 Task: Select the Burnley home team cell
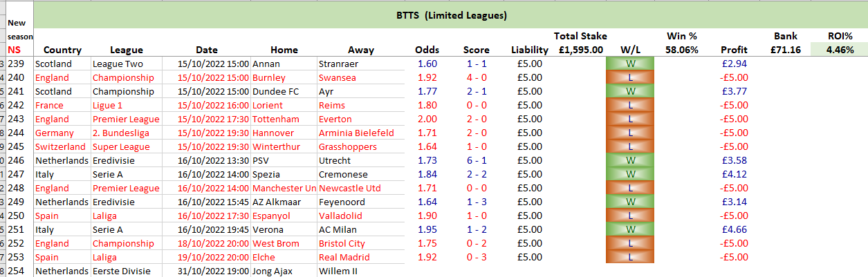pos(268,77)
